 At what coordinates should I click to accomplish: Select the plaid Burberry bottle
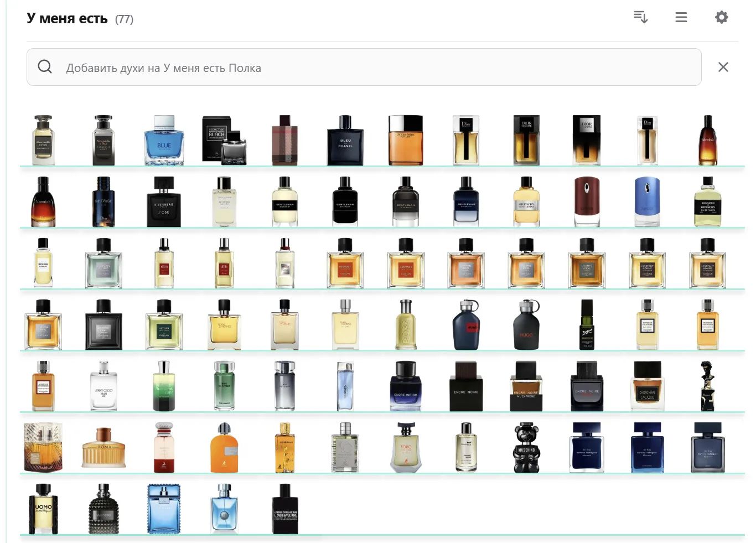click(x=284, y=140)
